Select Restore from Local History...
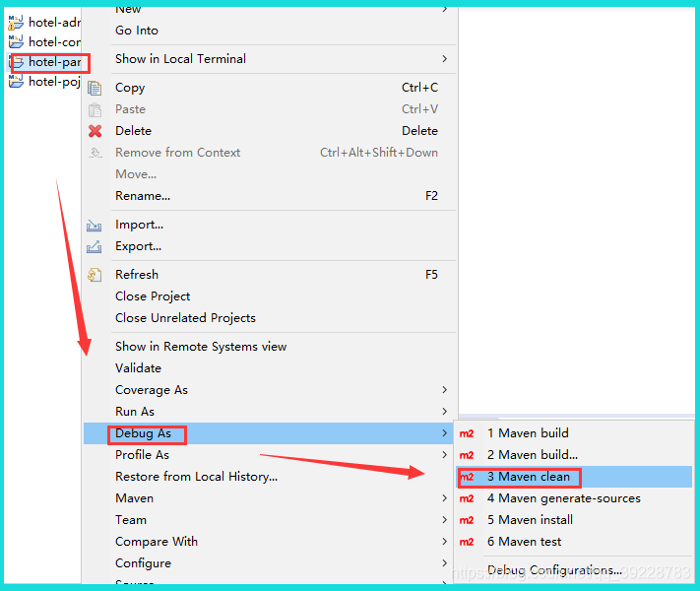Screen dimensions: 700x591 click(x=197, y=477)
